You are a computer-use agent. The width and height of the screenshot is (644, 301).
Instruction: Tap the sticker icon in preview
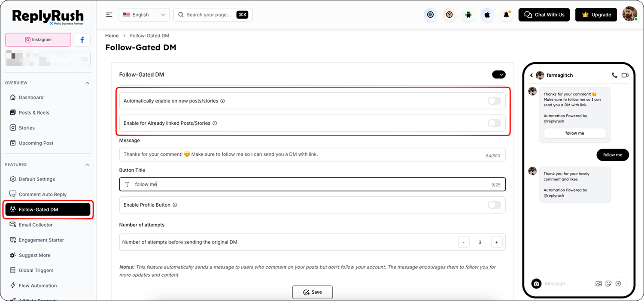point(608,283)
